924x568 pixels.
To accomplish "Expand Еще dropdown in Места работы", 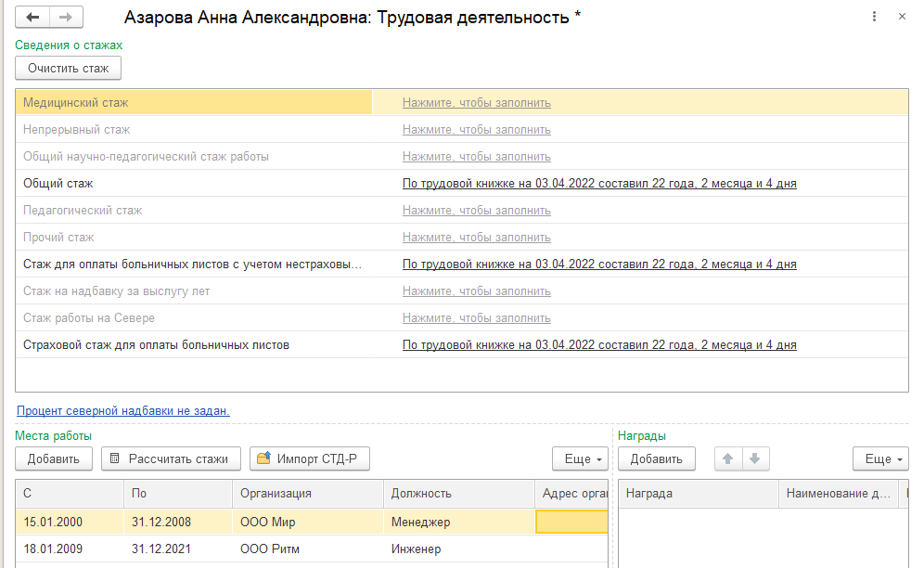I will pyautogui.click(x=580, y=458).
